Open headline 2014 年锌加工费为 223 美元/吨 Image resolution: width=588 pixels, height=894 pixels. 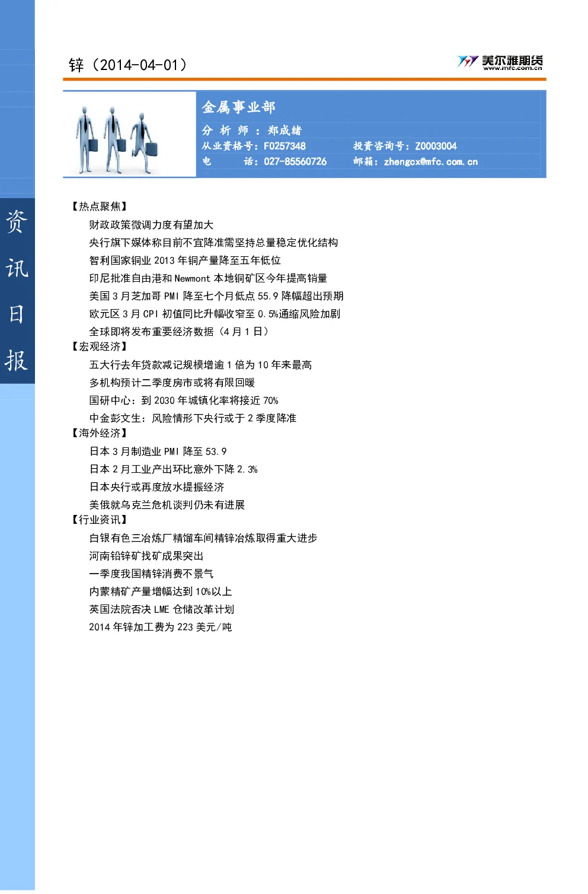point(161,627)
